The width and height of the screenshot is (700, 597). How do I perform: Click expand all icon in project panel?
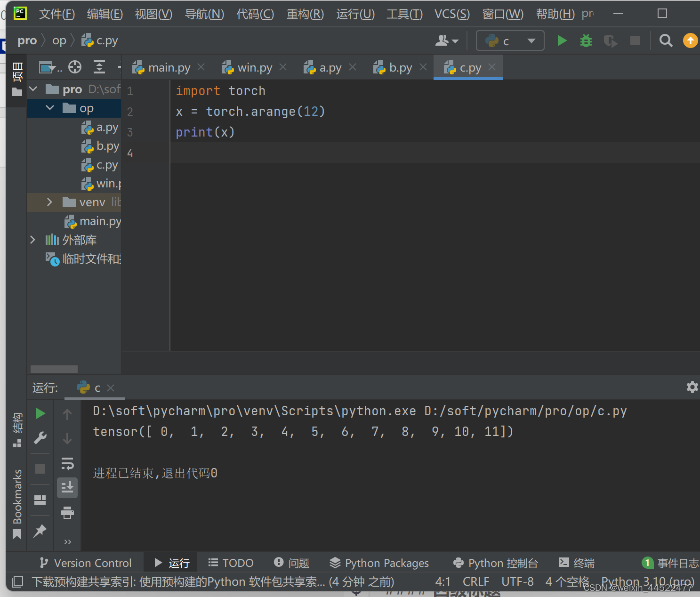pos(99,67)
